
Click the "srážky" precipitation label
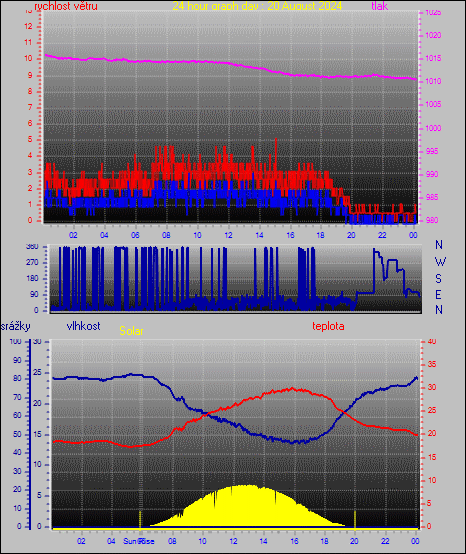click(16, 326)
